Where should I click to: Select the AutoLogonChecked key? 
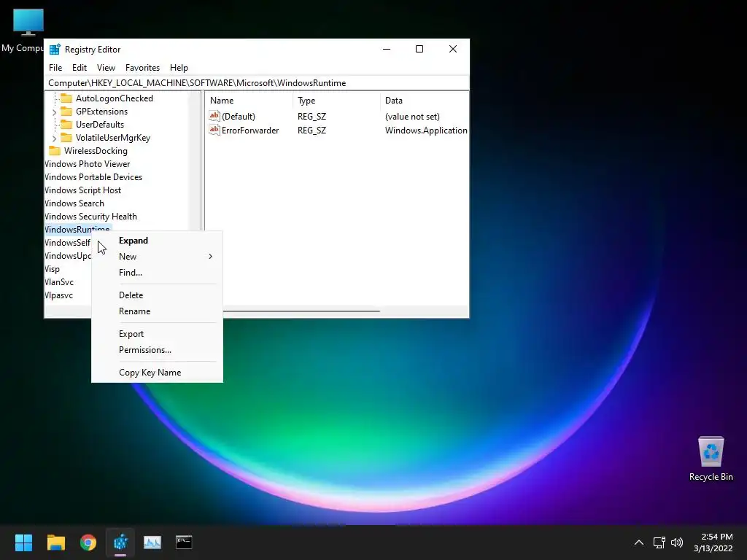[x=115, y=98]
